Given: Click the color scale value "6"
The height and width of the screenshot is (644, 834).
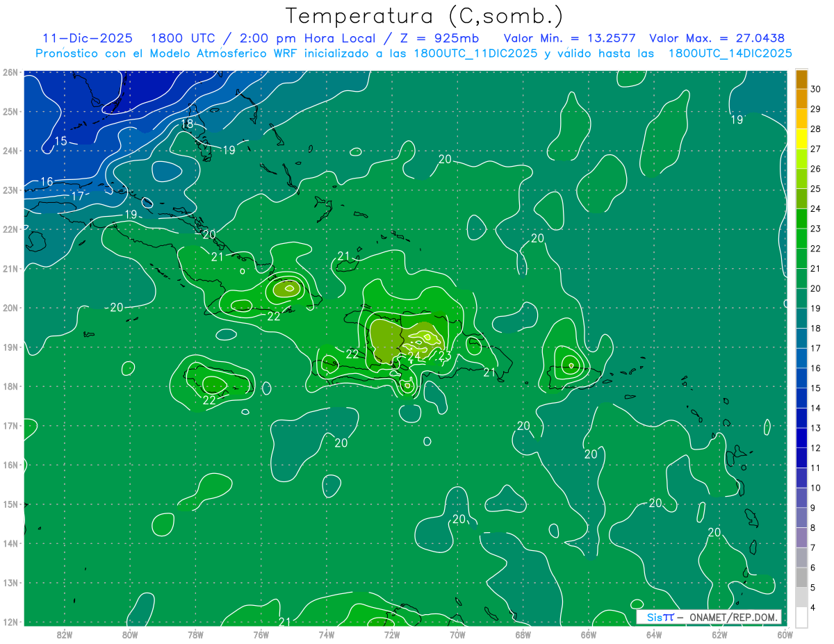Looking at the screenshot, I should click(812, 568).
